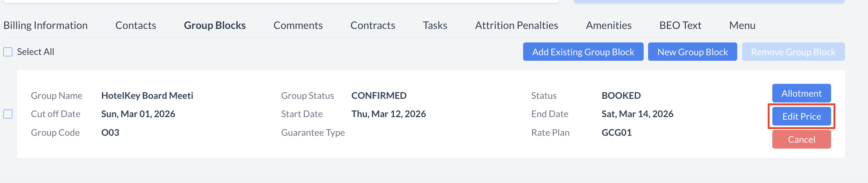
Task: Cancel the HotelKey Board Meeti group block
Action: pyautogui.click(x=801, y=139)
